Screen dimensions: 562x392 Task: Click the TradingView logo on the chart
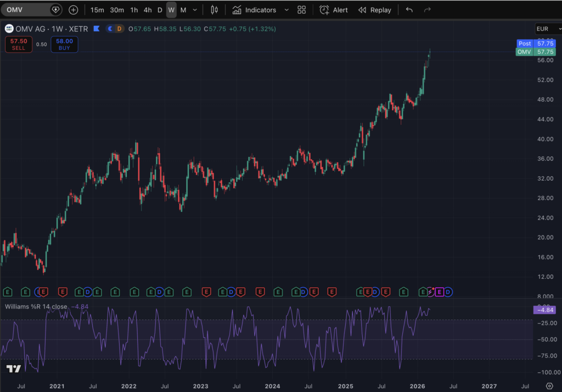pos(14,369)
